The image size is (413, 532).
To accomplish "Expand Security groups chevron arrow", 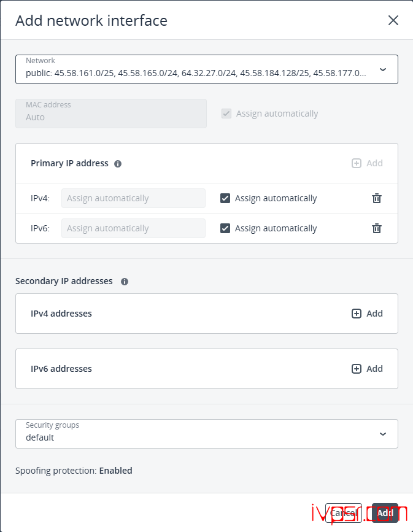I will coord(383,434).
